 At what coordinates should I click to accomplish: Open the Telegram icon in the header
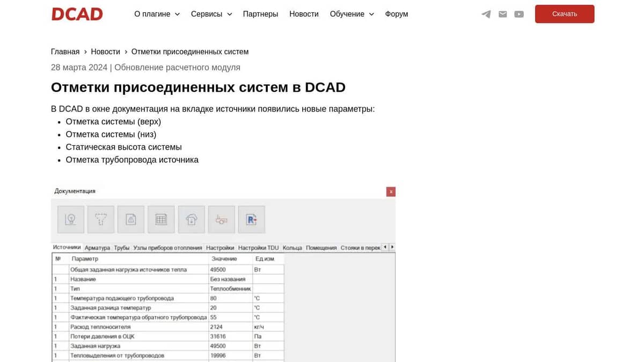pos(486,14)
